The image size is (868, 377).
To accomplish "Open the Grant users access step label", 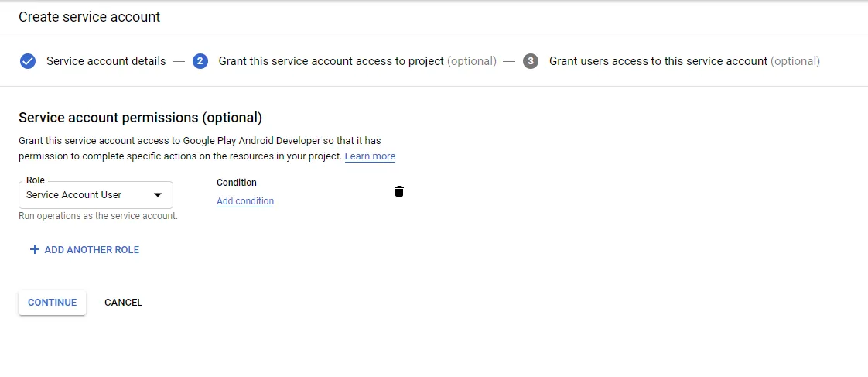I will pos(684,61).
